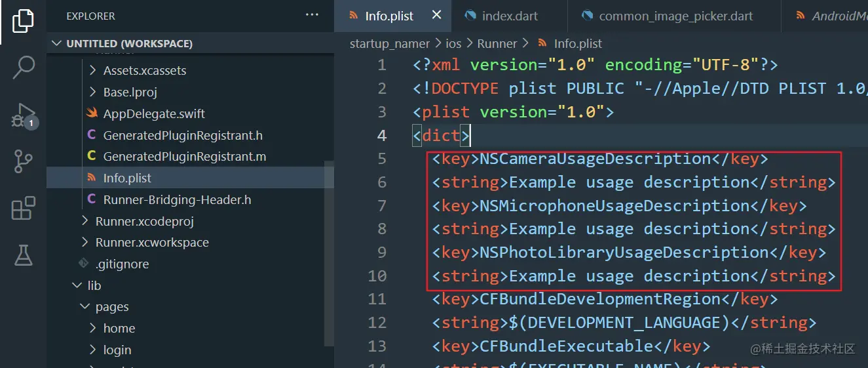Viewport: 868px width, 368px height.
Task: Click C icon beside GeneratedPluginRegistrant.m
Action: 92,157
